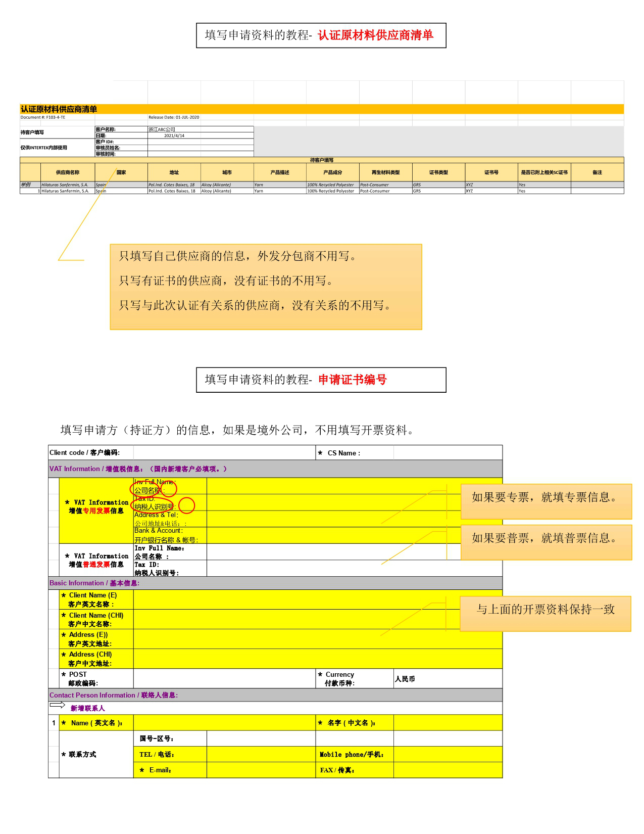Click the 普通发票 公司名称 white input field
Screen dimensions: 644x834
tap(354, 552)
